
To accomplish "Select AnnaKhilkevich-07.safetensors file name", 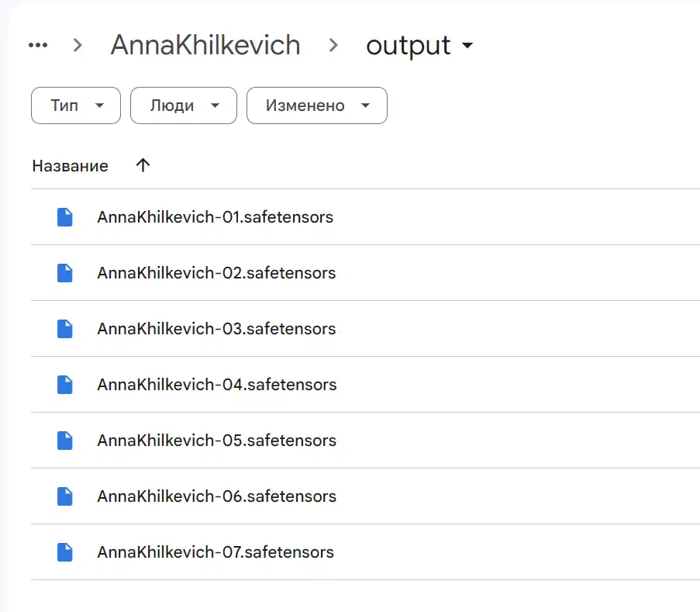I will pyautogui.click(x=216, y=552).
